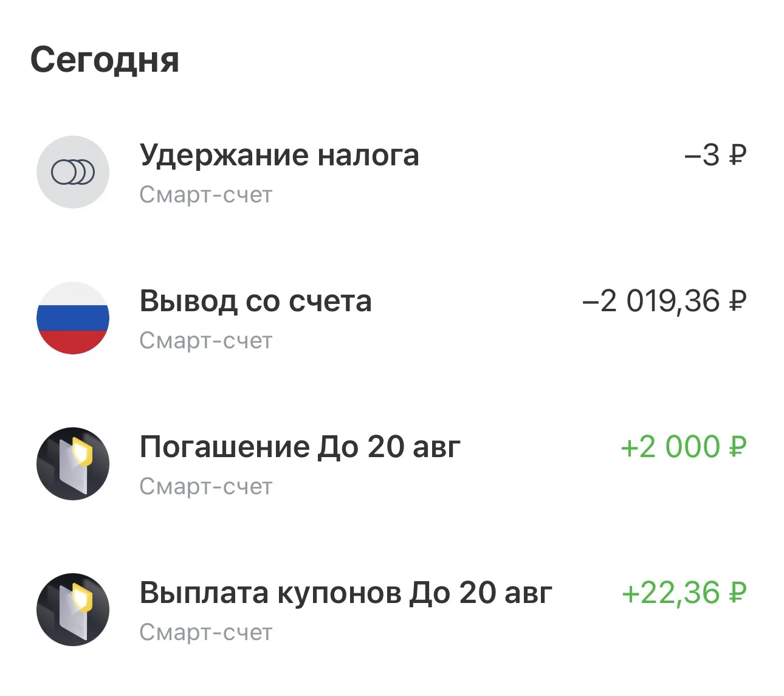Tap the Russian flag icon

click(73, 318)
